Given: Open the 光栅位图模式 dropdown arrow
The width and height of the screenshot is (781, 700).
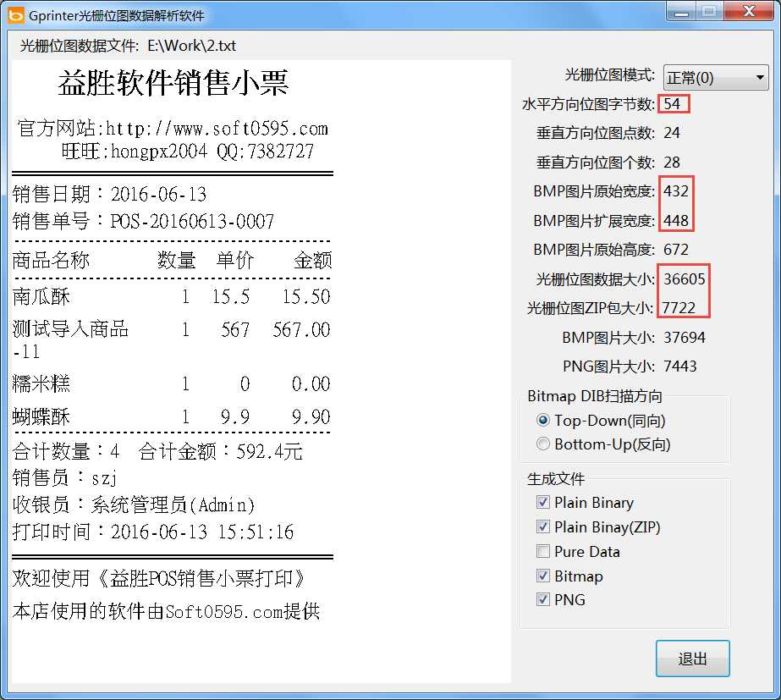Looking at the screenshot, I should 760,77.
